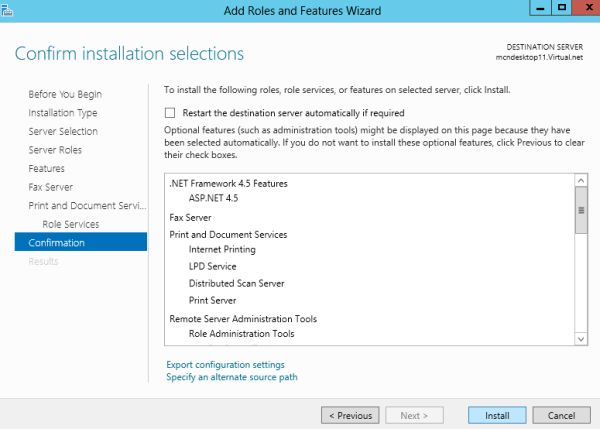Switch to the Features step

click(x=47, y=168)
